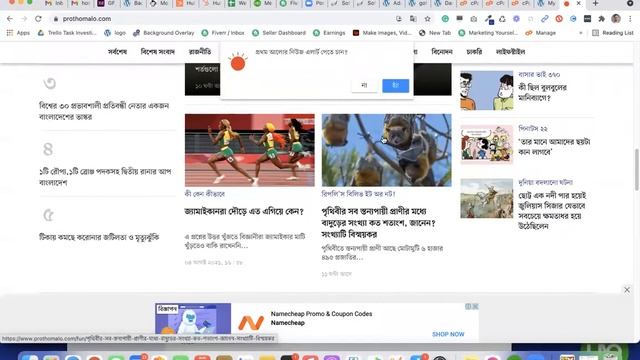Image resolution: width=640 pixels, height=360 pixels.
Task: Click the বাসার ভাই cartoon thumbnail
Action: (487, 90)
